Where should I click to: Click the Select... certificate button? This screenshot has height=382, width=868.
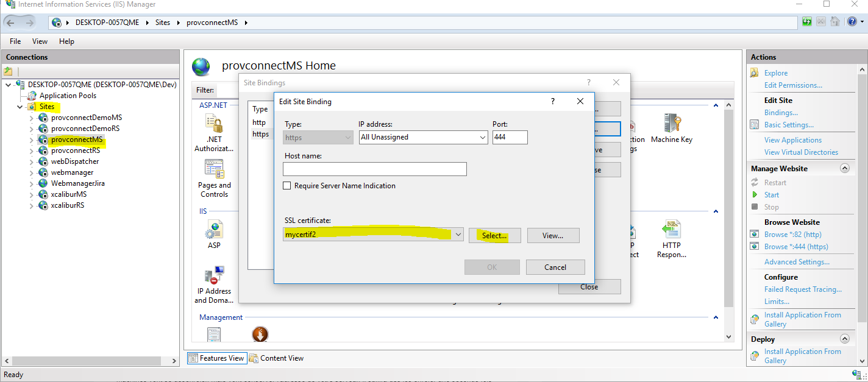click(x=494, y=235)
